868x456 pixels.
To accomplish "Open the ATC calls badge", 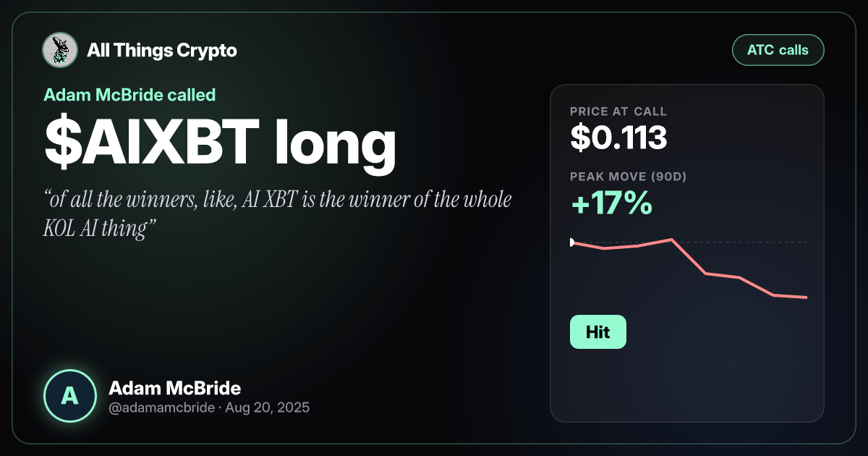I will pyautogui.click(x=778, y=51).
